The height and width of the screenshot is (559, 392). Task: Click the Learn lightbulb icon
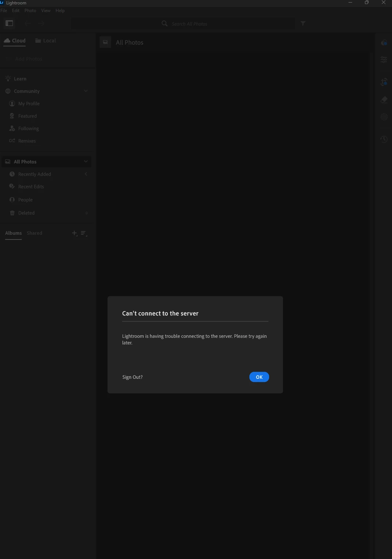click(x=8, y=79)
